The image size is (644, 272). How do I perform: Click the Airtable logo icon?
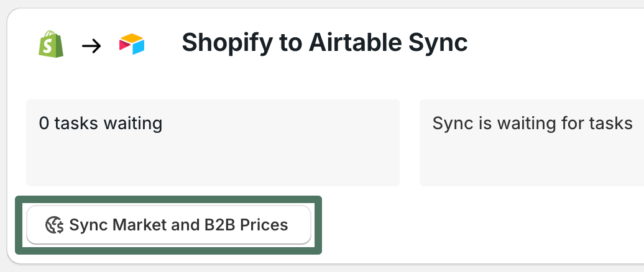coord(132,45)
